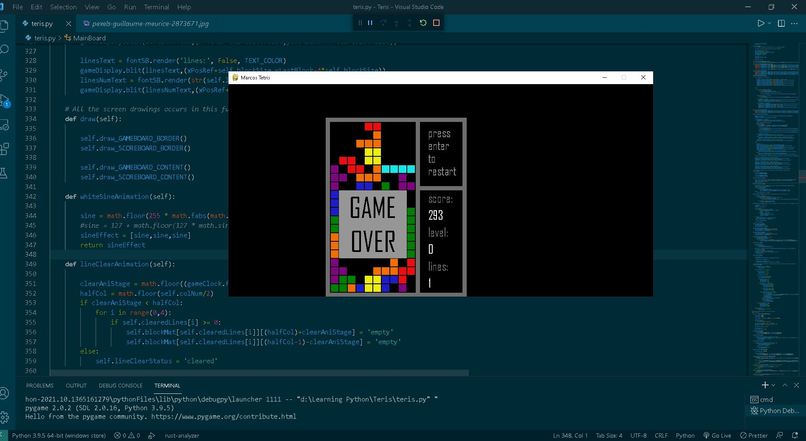Start Go Live server
806x441 pixels.
[717, 435]
